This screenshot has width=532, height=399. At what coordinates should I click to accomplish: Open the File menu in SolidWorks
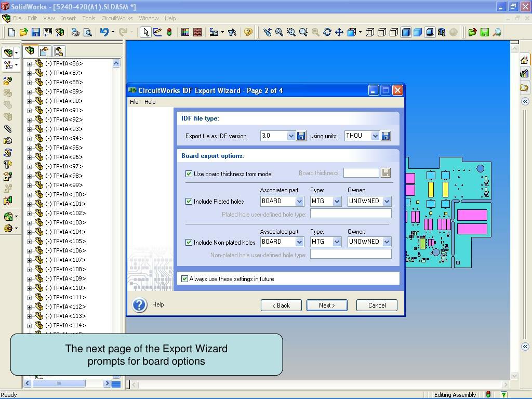(x=17, y=18)
